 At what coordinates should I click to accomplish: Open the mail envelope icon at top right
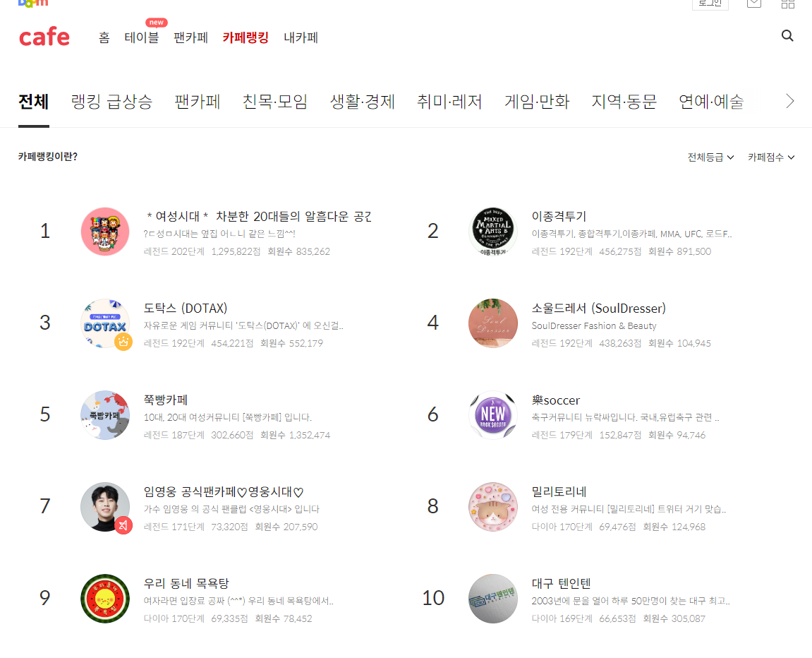point(753,4)
